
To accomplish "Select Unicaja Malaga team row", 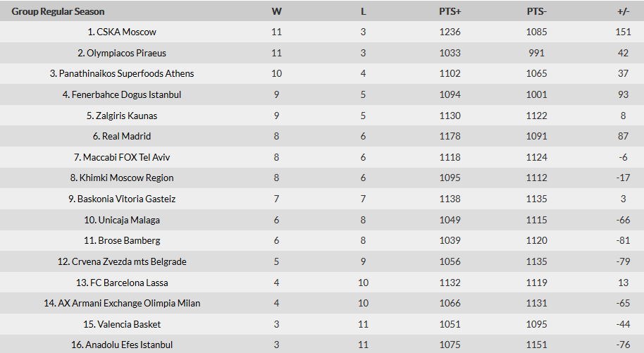I will point(122,220).
